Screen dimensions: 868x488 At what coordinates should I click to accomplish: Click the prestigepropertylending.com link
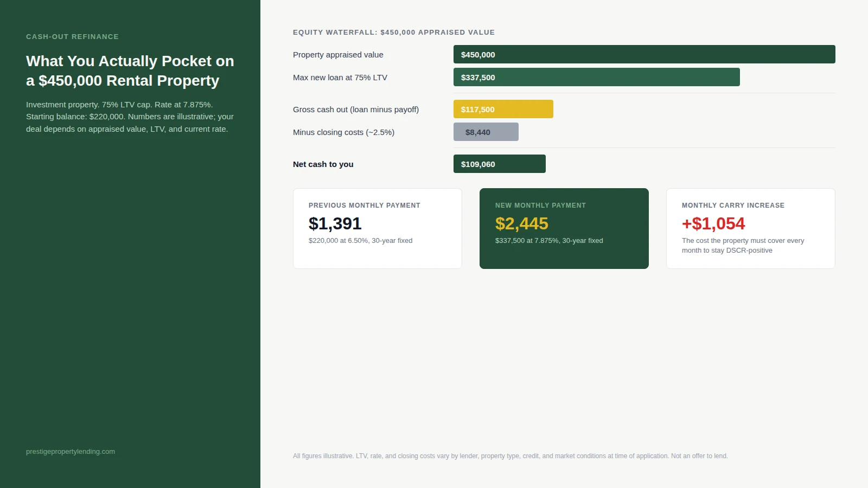[x=71, y=452]
